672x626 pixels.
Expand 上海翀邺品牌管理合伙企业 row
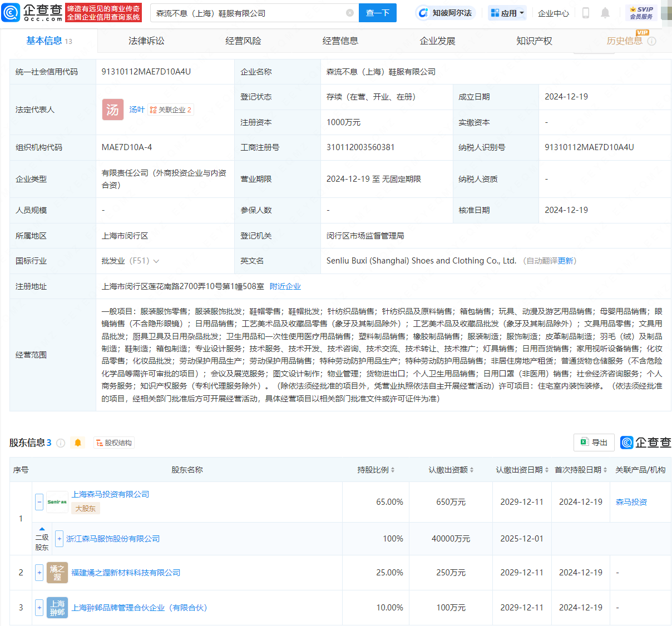[39, 608]
